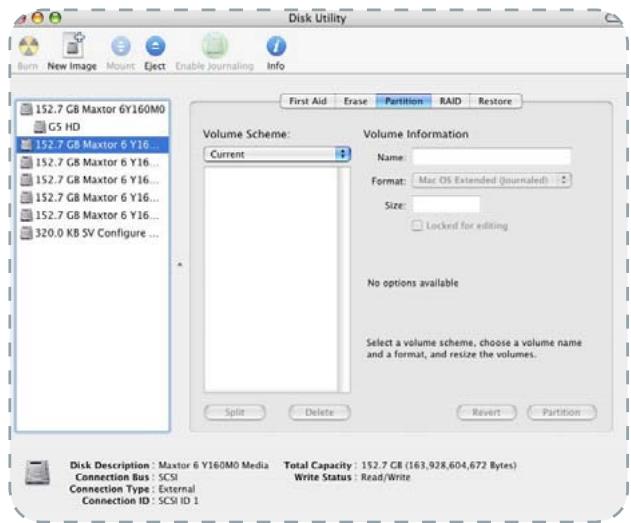Open the Volume Scheme Current dropdown
Image resolution: width=631 pixels, height=523 pixels.
[x=277, y=154]
